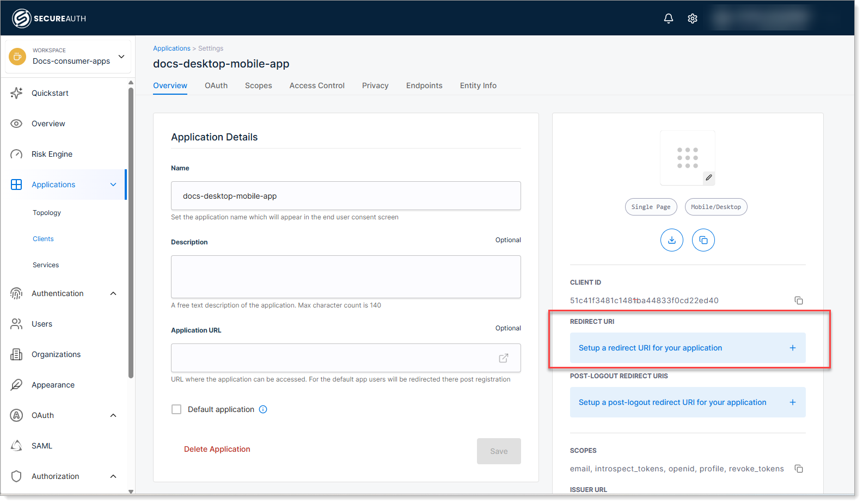This screenshot has height=504, width=863.
Task: Click the OAuth circled-A icon
Action: click(16, 415)
